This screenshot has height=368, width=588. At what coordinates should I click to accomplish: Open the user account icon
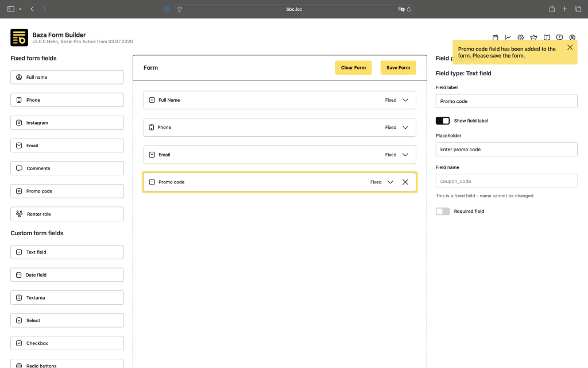pyautogui.click(x=572, y=37)
